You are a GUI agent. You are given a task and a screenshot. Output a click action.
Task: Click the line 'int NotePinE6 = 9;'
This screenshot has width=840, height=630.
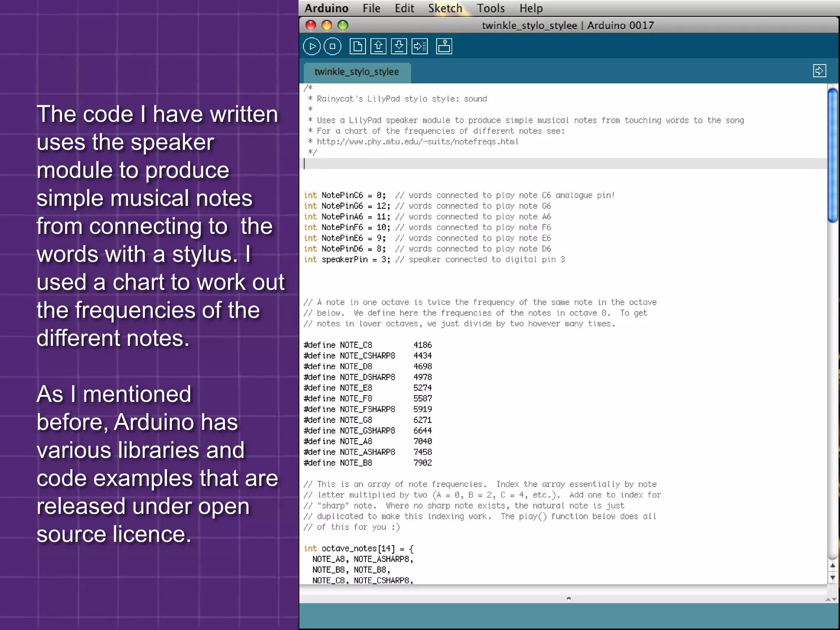coord(427,238)
